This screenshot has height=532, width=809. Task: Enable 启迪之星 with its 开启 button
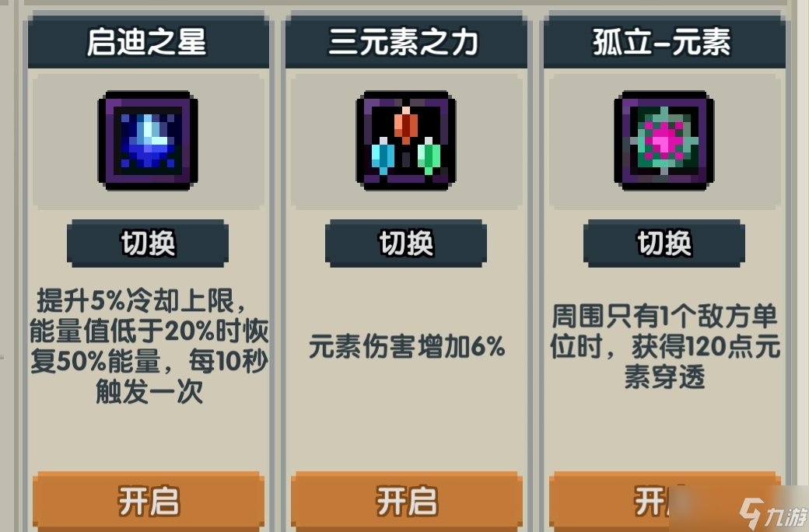click(x=149, y=501)
